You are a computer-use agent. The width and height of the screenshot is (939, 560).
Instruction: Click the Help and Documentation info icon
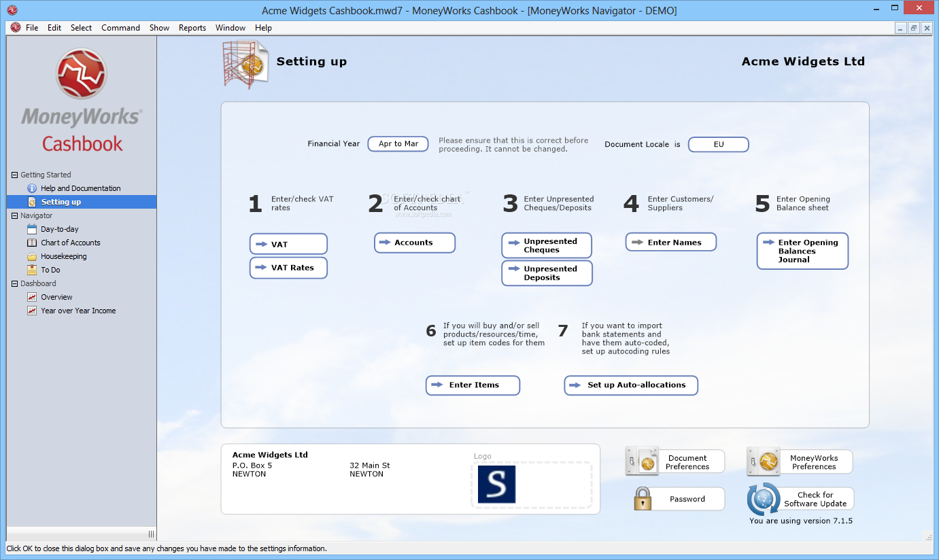pyautogui.click(x=31, y=188)
